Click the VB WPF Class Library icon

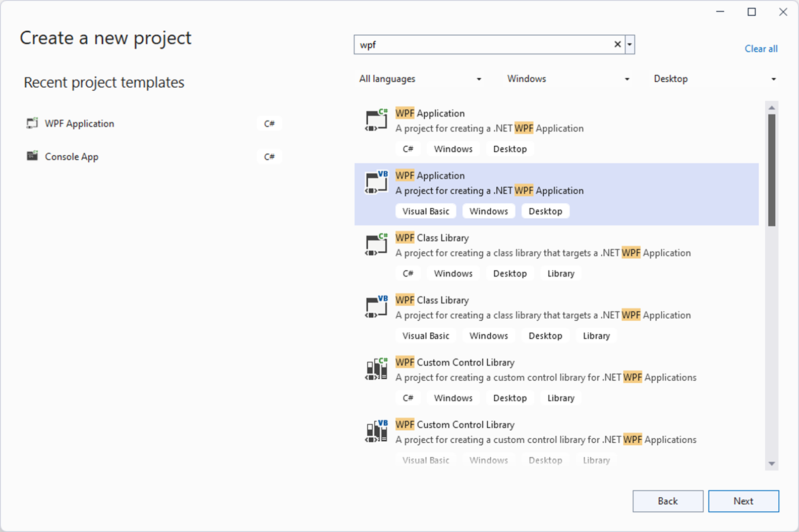point(376,307)
